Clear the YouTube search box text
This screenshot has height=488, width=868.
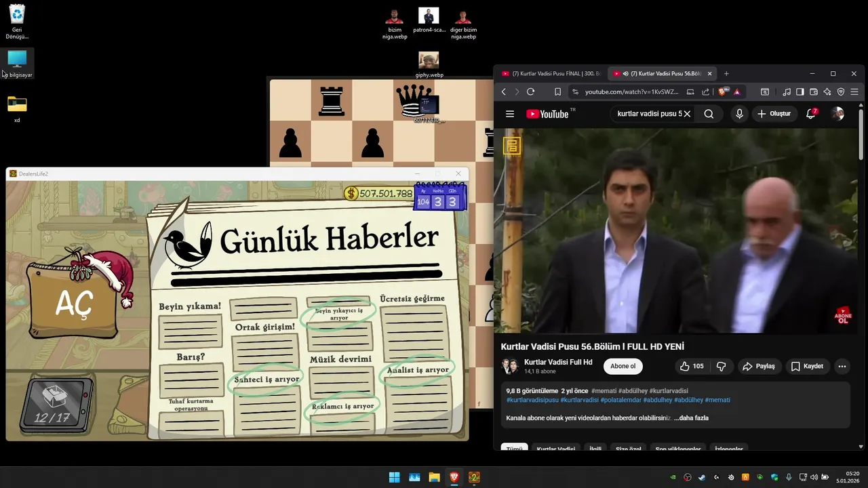tap(687, 114)
